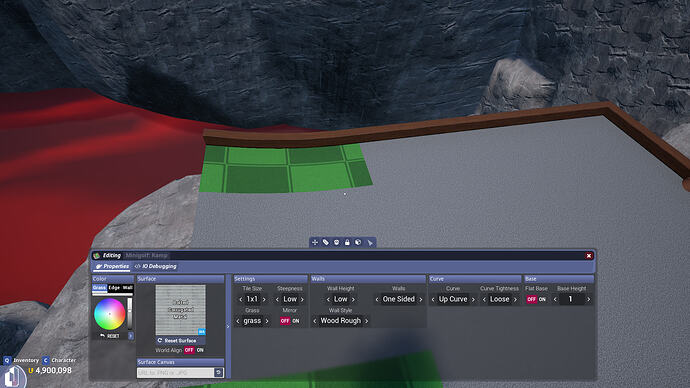690x388 pixels.
Task: Increase Tile Size with right arrow
Action: pyautogui.click(x=264, y=299)
